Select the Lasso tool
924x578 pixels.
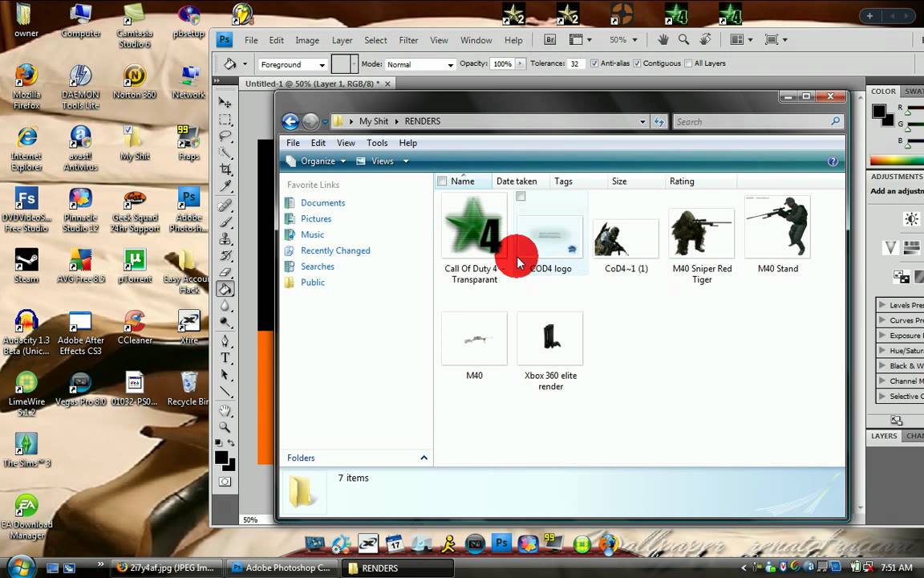click(225, 136)
